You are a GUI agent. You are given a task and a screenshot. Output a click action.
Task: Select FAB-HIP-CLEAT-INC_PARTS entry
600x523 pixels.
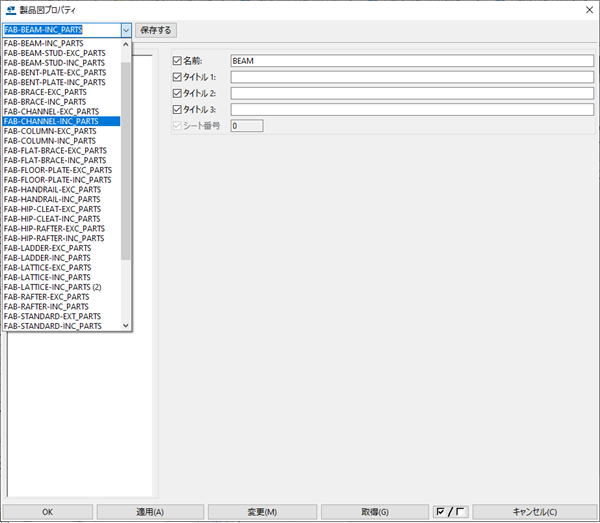point(62,219)
